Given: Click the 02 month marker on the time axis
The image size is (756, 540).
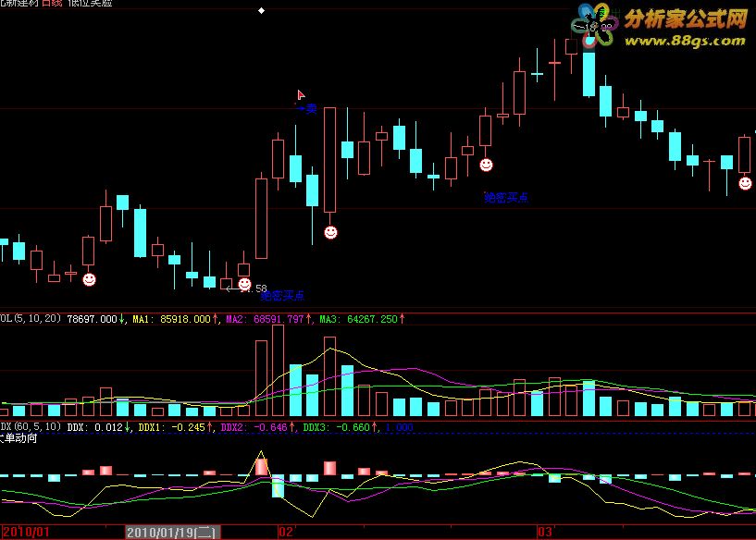Looking at the screenshot, I should [x=286, y=533].
